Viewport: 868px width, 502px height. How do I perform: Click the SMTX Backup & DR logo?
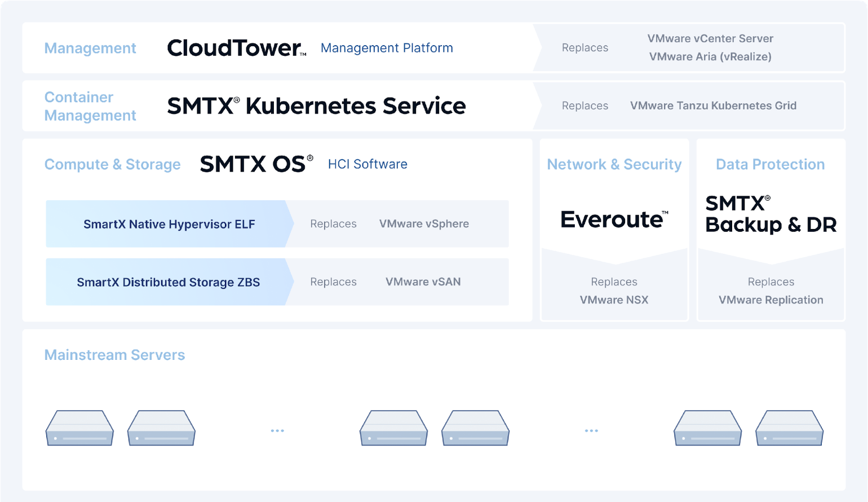pyautogui.click(x=770, y=214)
